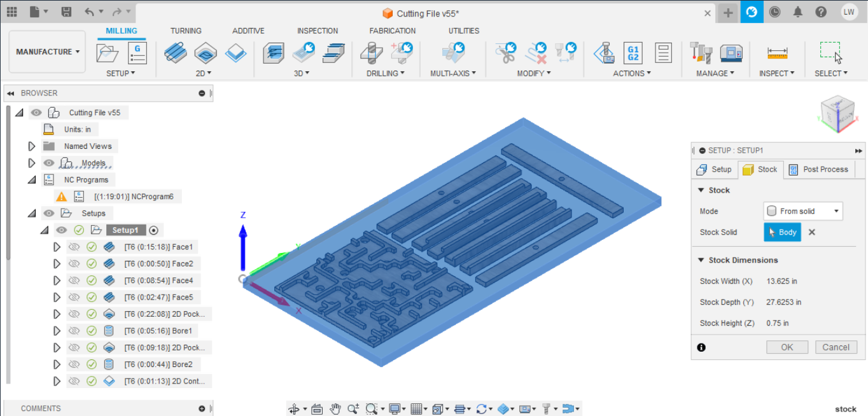Open a new document tab with plus

(728, 13)
